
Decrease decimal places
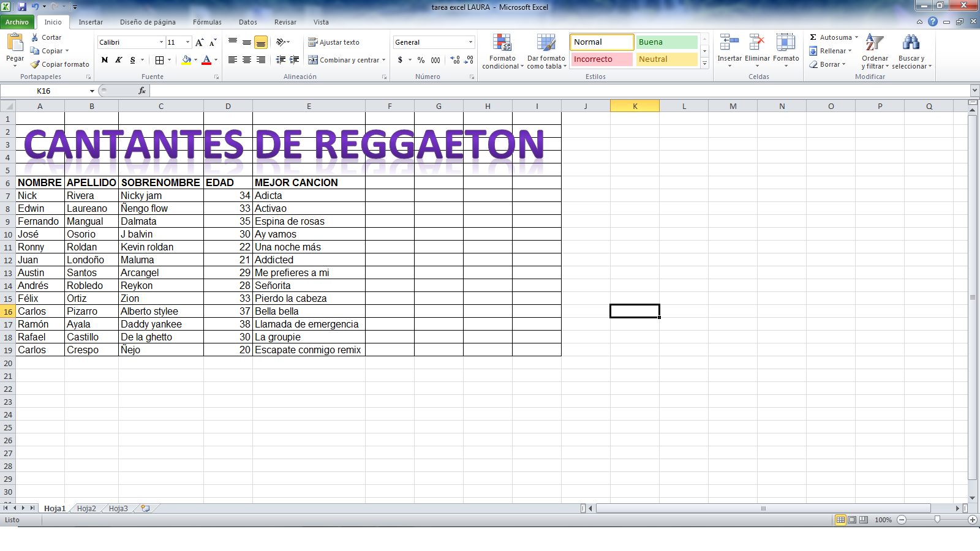click(469, 60)
